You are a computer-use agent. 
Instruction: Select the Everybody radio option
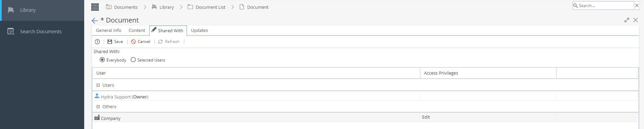pyautogui.click(x=102, y=60)
